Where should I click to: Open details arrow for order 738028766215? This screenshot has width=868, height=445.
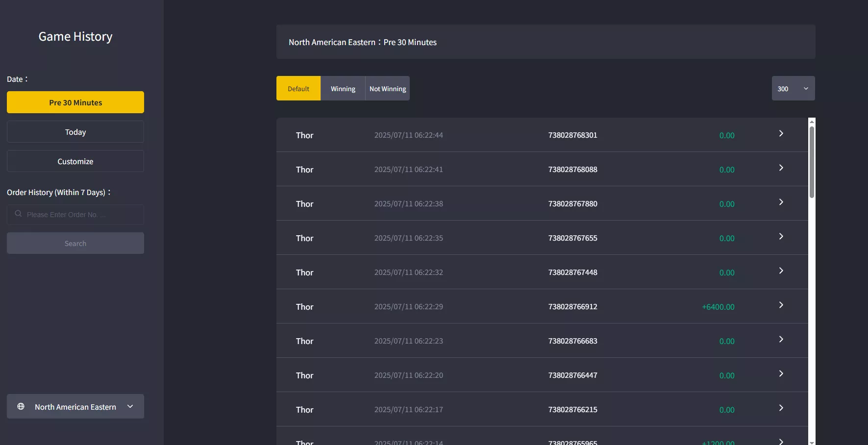coord(781,408)
